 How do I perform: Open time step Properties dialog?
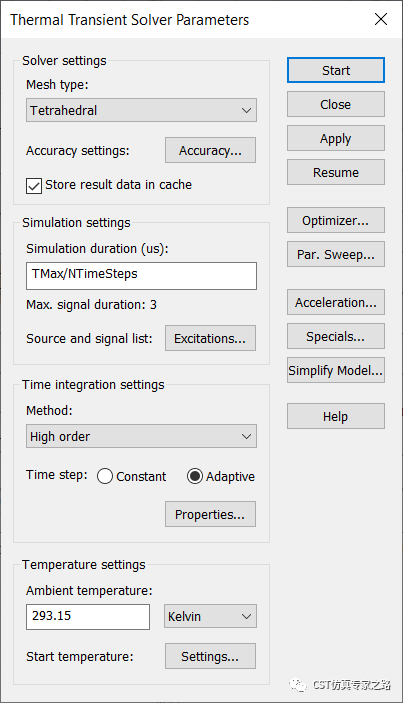click(x=210, y=514)
